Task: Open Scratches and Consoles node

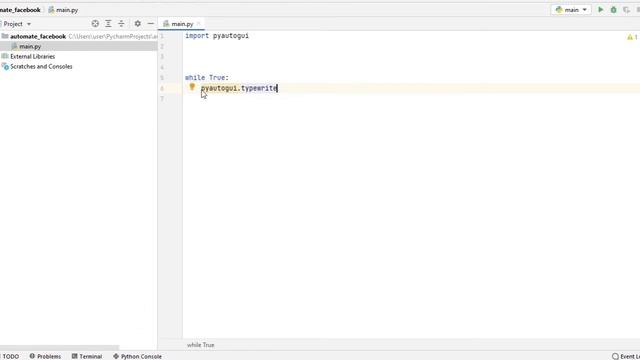Action: tap(41, 67)
